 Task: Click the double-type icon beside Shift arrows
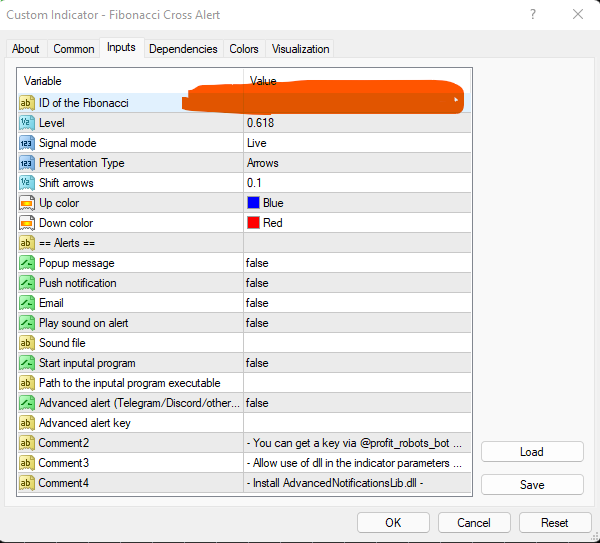click(x=27, y=183)
